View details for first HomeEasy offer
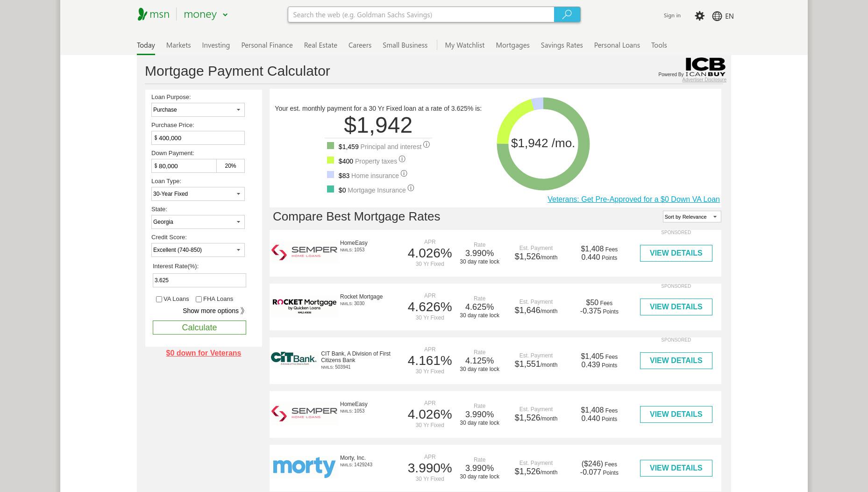 pyautogui.click(x=676, y=253)
